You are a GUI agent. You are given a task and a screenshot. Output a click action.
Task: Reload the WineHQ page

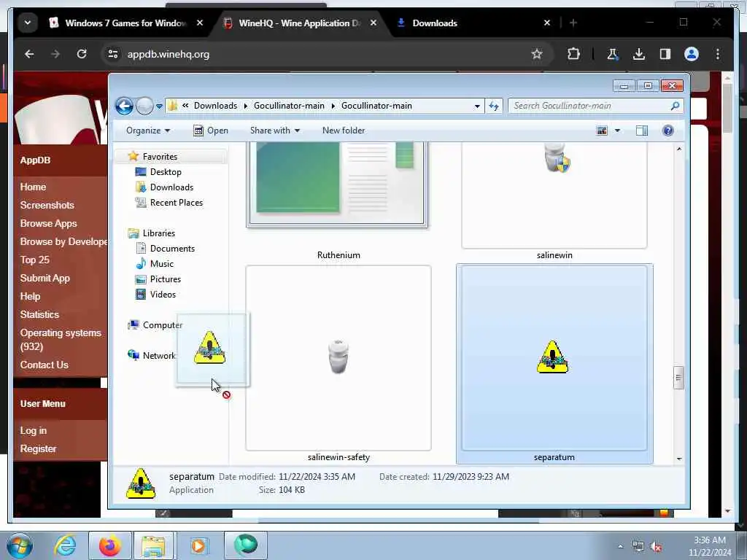82,54
